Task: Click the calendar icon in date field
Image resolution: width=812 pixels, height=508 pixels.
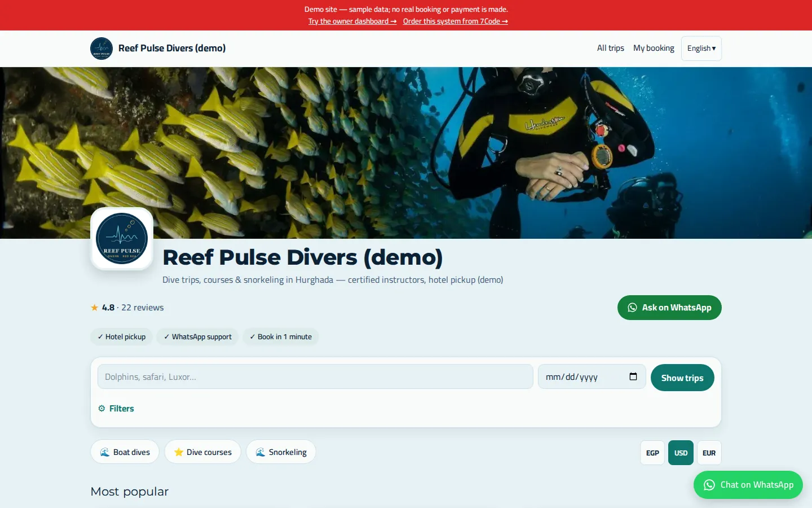Action: [633, 376]
